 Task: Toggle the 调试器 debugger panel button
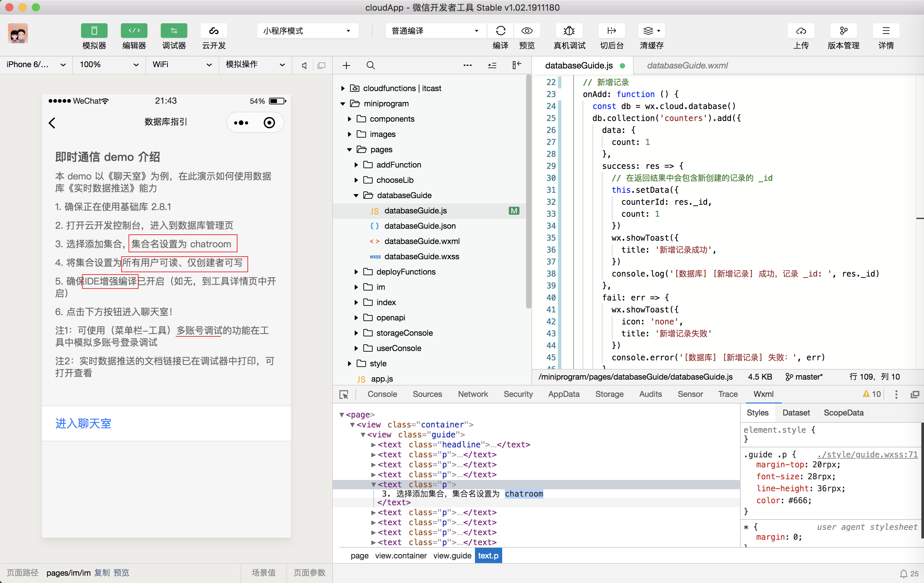point(174,31)
